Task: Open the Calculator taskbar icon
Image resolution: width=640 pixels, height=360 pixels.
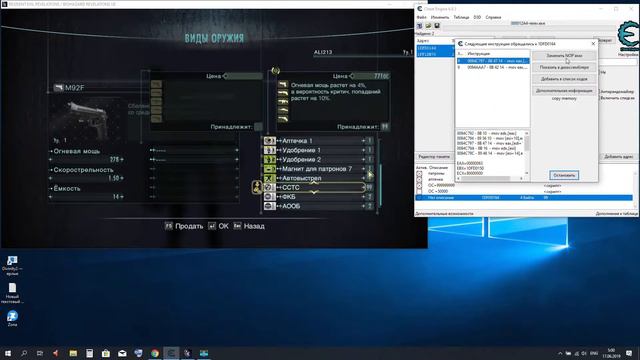Action: click(x=89, y=353)
